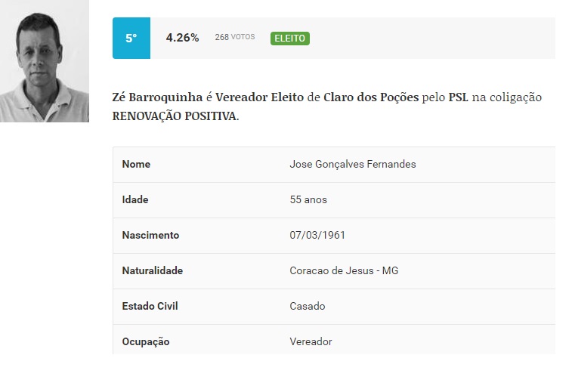Click the Zé Barroquinha name text
The width and height of the screenshot is (572, 392).
click(157, 97)
